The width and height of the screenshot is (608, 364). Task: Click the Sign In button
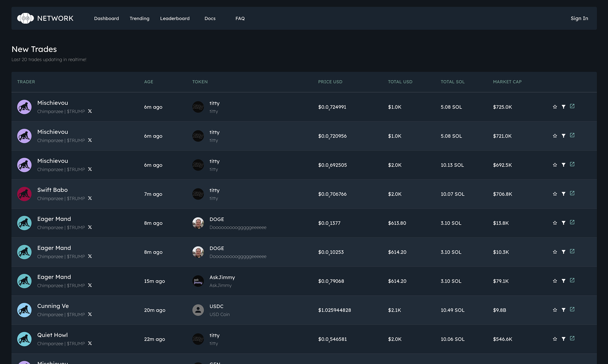579,18
